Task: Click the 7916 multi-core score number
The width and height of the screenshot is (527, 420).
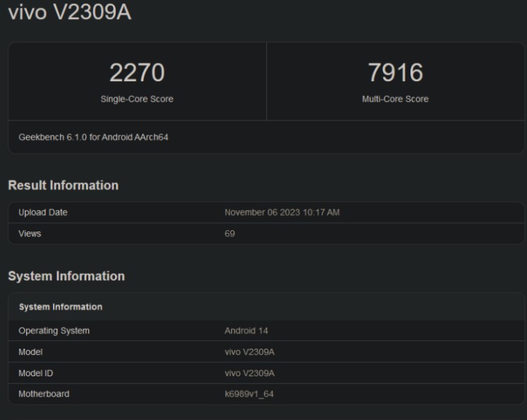Action: pos(395,73)
